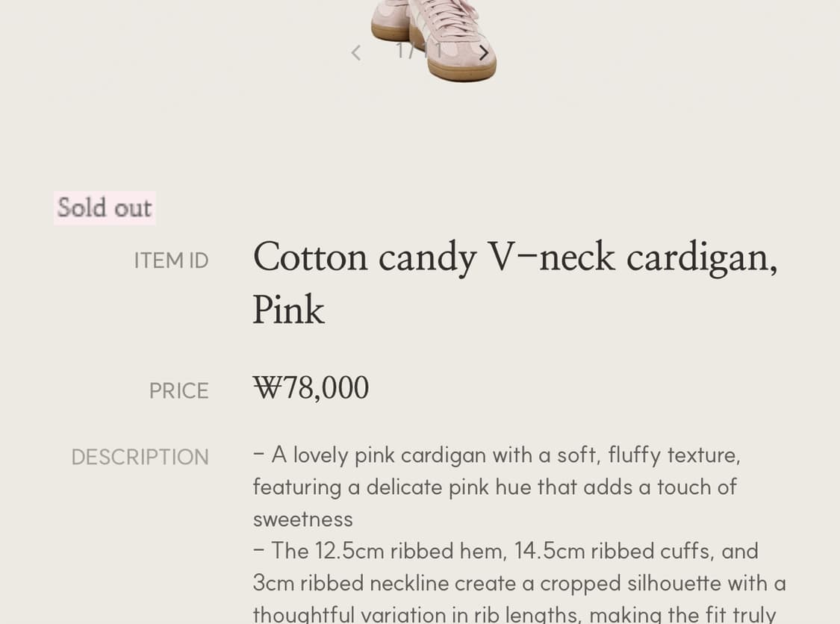Click the word 'sweetness' in the description
The width and height of the screenshot is (840, 624).
302,519
